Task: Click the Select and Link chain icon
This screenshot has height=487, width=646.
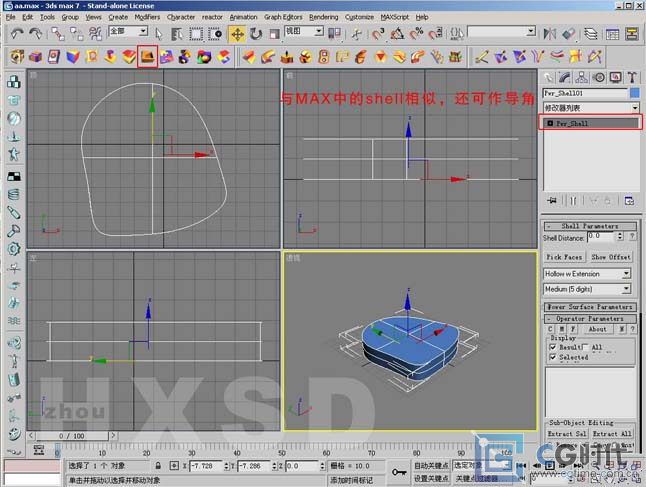Action: coord(58,34)
